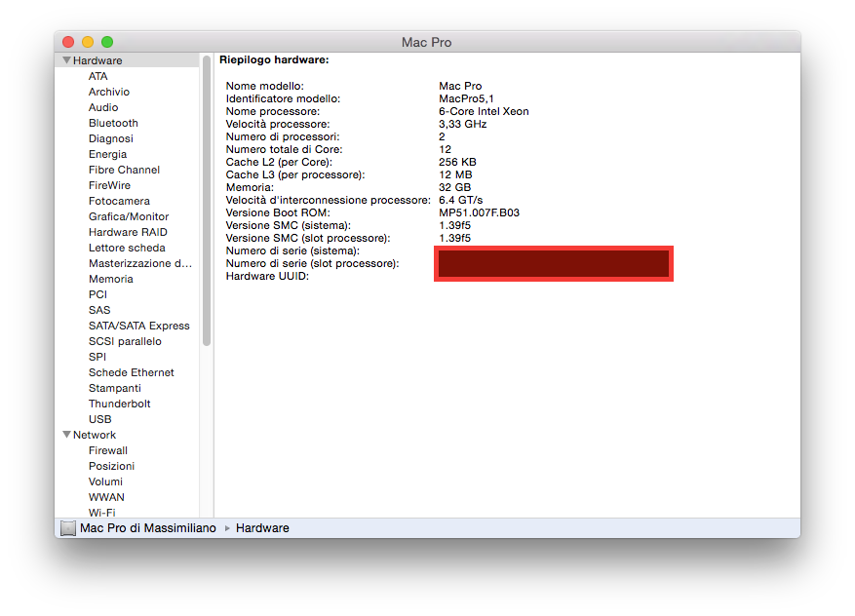Select Stampanti in the sidebar
Screen dimensions: 855x616
[114, 388]
